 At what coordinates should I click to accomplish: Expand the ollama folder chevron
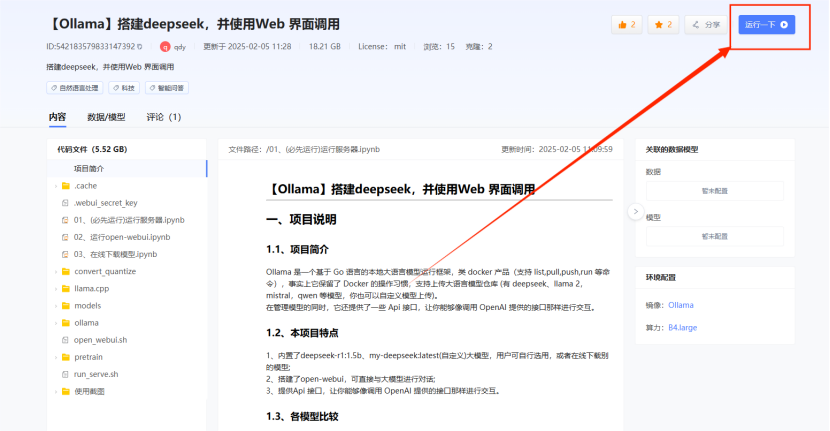[56, 323]
